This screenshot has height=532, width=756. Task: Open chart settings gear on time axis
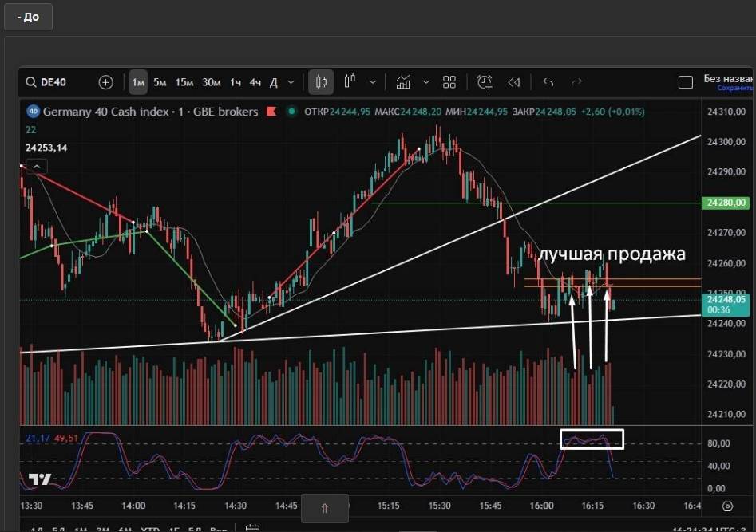click(x=727, y=506)
